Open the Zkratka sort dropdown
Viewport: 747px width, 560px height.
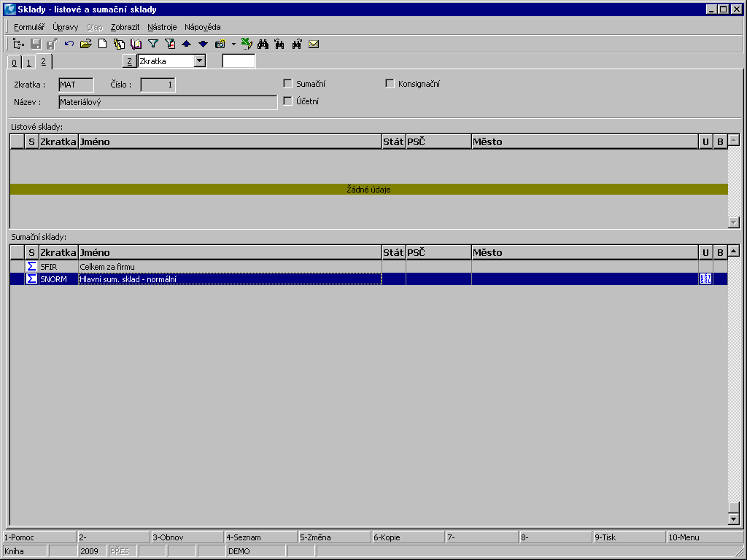pyautogui.click(x=200, y=61)
